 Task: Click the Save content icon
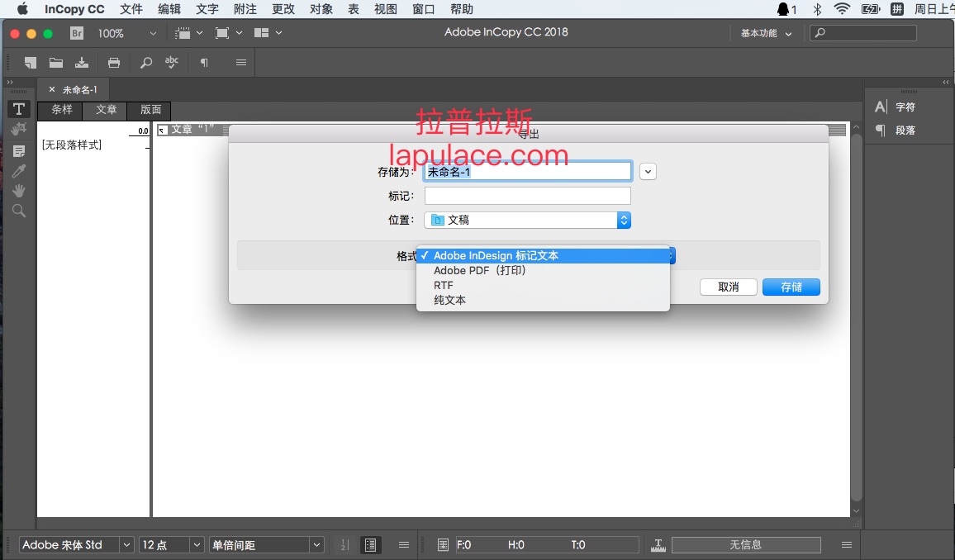coord(82,62)
